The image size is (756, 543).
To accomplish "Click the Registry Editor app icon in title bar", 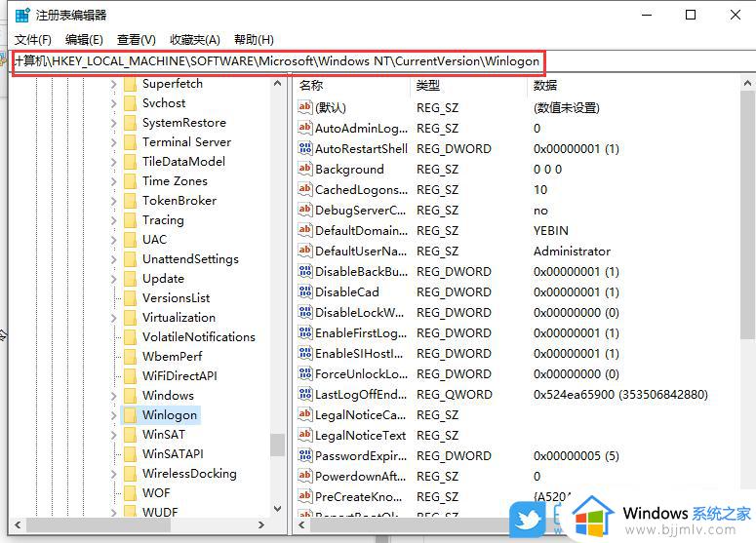I will point(22,15).
